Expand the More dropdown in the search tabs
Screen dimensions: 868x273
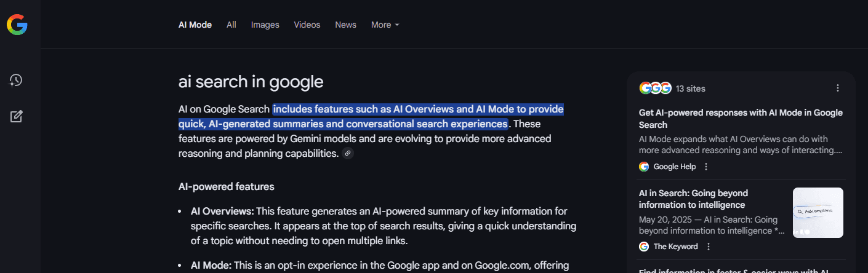(385, 25)
